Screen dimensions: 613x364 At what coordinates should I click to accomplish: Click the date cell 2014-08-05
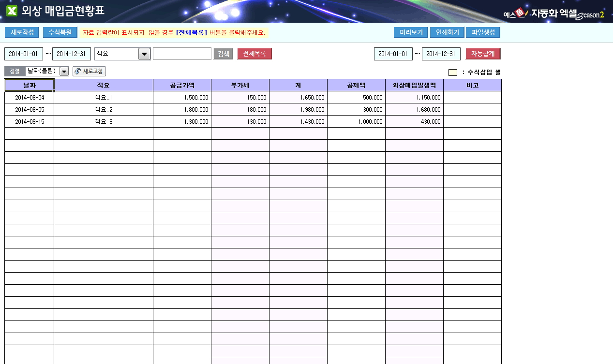[x=30, y=109]
